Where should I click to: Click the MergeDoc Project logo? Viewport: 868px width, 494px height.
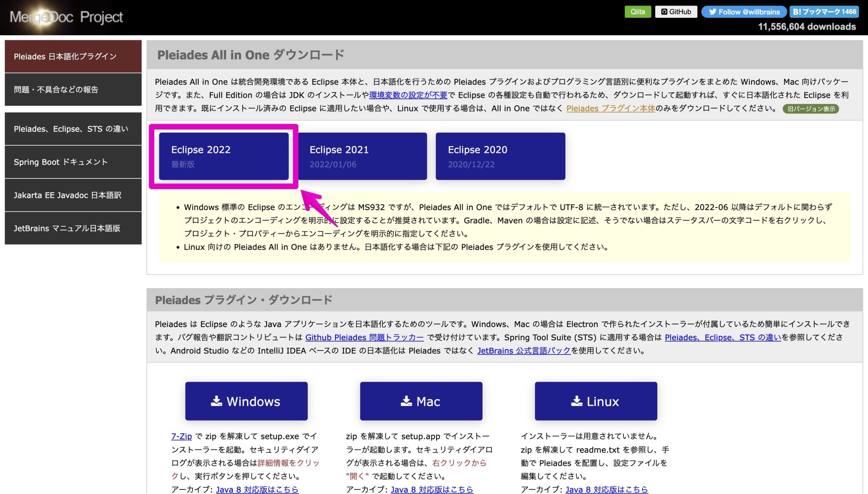click(x=66, y=17)
